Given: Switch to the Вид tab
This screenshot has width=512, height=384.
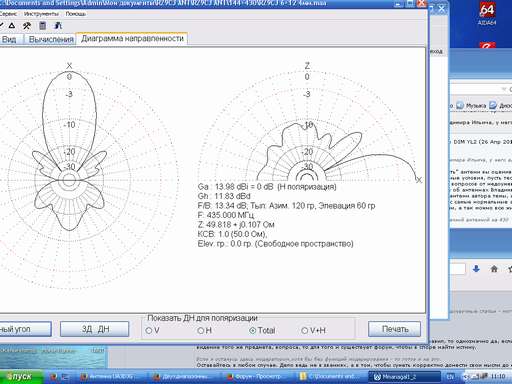Looking at the screenshot, I should click(9, 39).
